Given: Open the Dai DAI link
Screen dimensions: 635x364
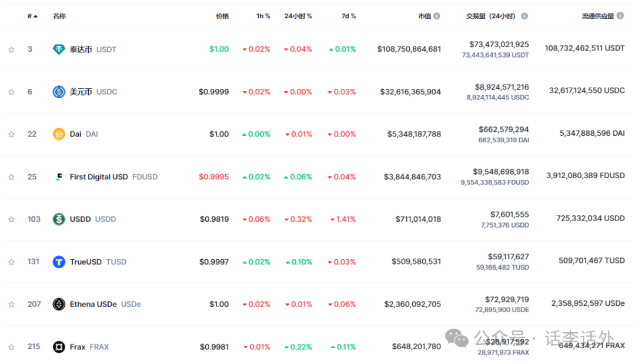Looking at the screenshot, I should [83, 134].
